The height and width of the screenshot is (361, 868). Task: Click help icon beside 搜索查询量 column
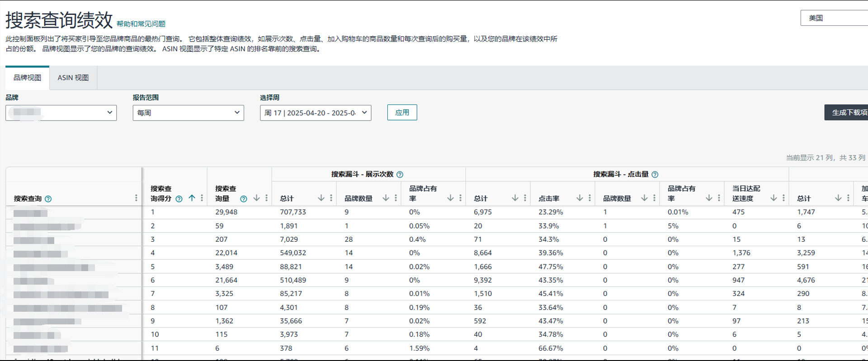tap(244, 199)
